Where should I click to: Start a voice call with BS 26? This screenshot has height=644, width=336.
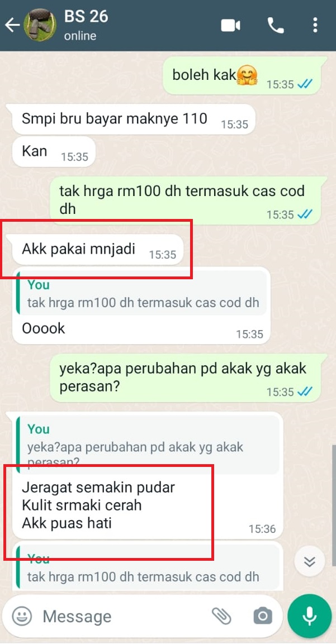click(x=275, y=26)
